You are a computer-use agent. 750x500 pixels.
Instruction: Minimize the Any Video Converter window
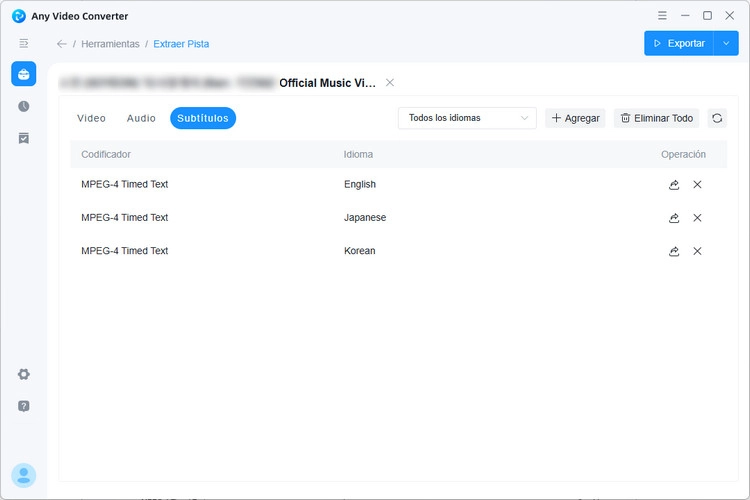685,16
